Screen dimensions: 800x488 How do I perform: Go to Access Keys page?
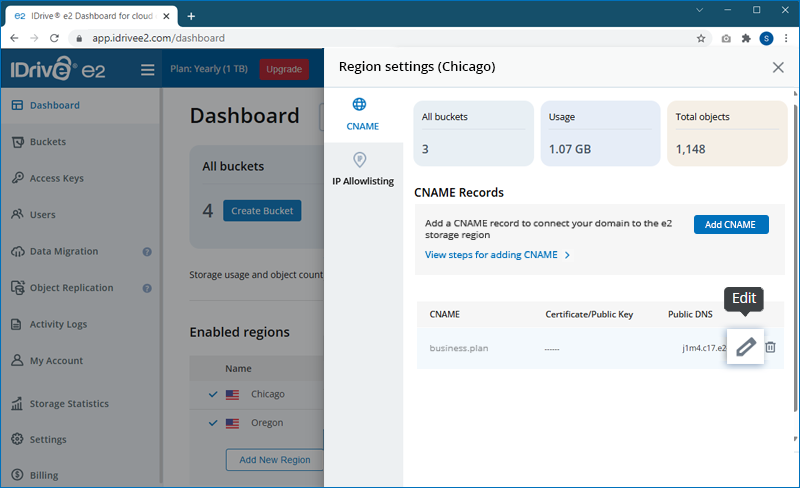pos(56,178)
